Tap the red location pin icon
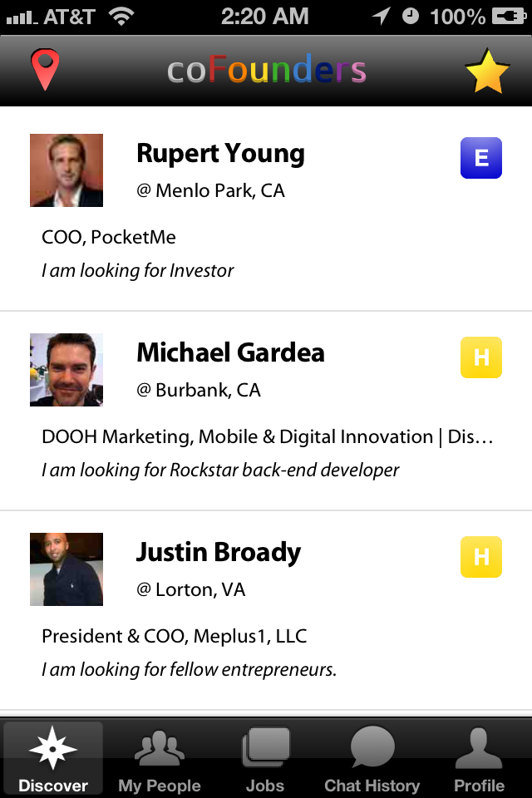The image size is (532, 798). [45, 70]
